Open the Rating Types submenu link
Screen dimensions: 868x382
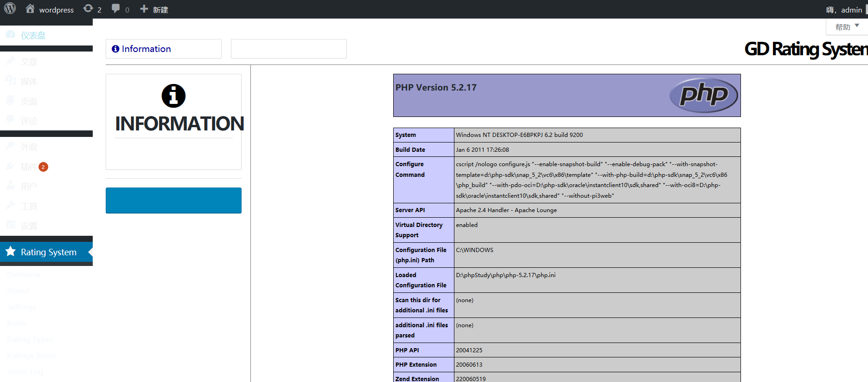click(30, 339)
